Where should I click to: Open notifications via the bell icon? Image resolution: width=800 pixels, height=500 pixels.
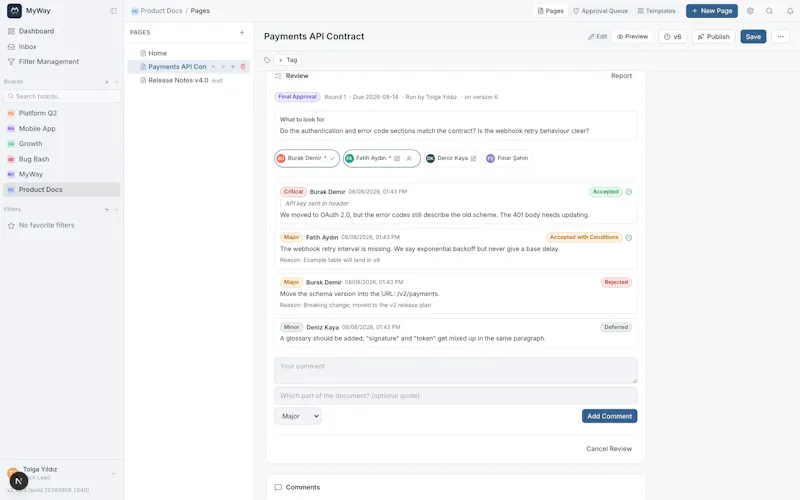click(x=790, y=11)
